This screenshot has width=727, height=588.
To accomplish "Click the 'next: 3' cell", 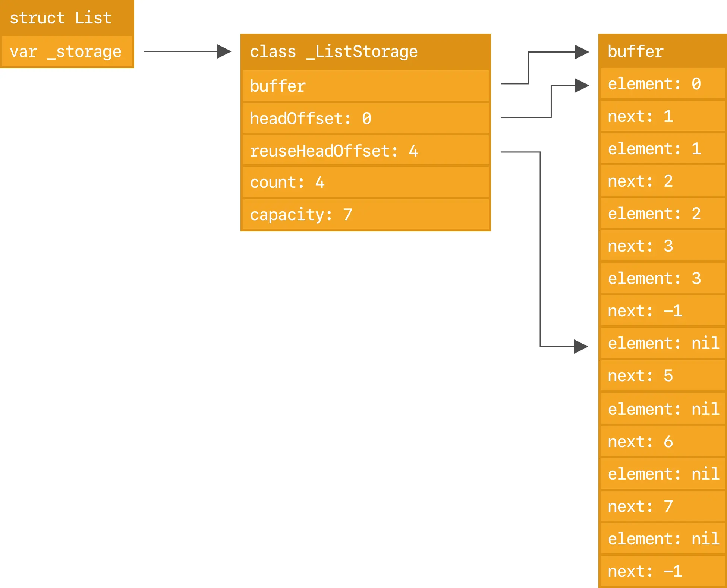I will coord(662,246).
